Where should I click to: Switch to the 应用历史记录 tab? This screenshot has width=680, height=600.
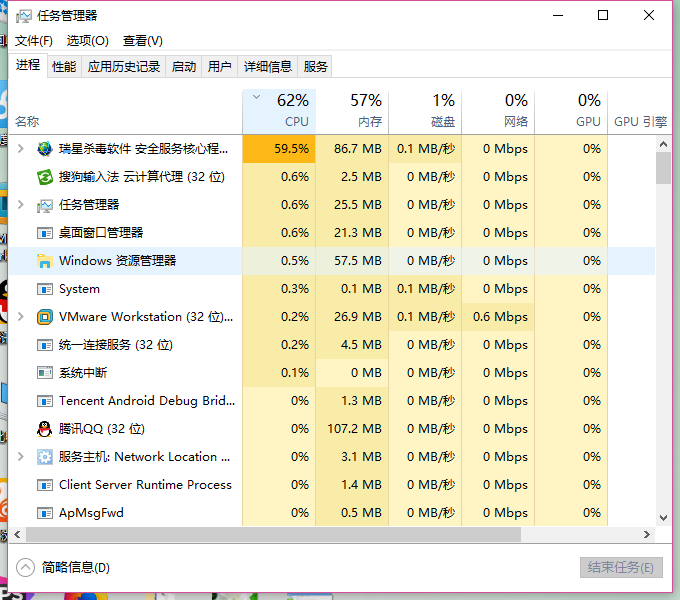click(124, 67)
